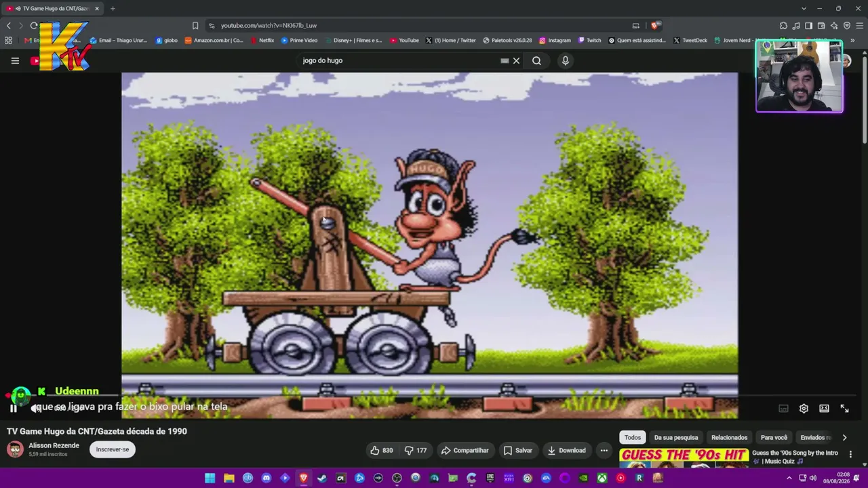Open Alisson Rezende channel avatar
The width and height of the screenshot is (868, 488).
(15, 449)
